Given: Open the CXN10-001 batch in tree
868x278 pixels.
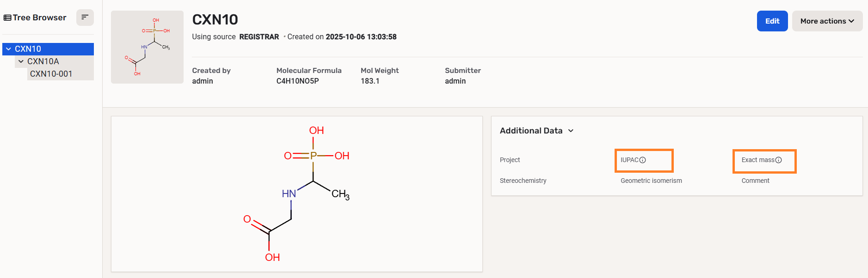Looking at the screenshot, I should click(x=51, y=74).
